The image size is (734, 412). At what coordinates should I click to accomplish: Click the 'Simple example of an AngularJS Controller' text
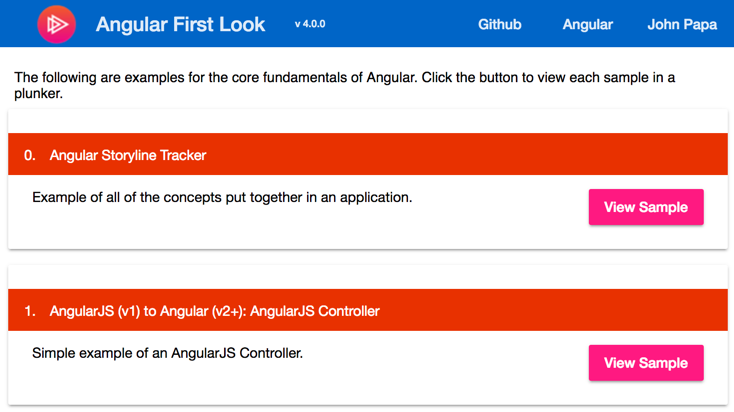[x=167, y=353]
